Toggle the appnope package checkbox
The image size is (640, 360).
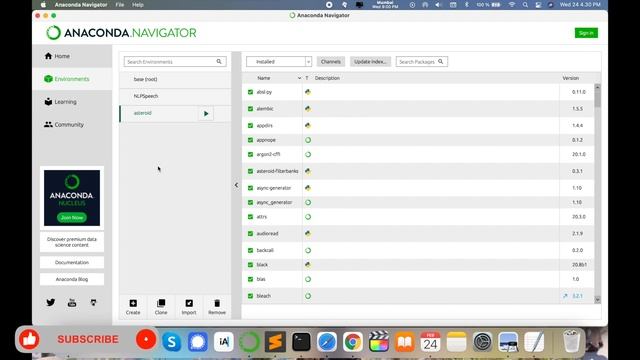pyautogui.click(x=250, y=140)
